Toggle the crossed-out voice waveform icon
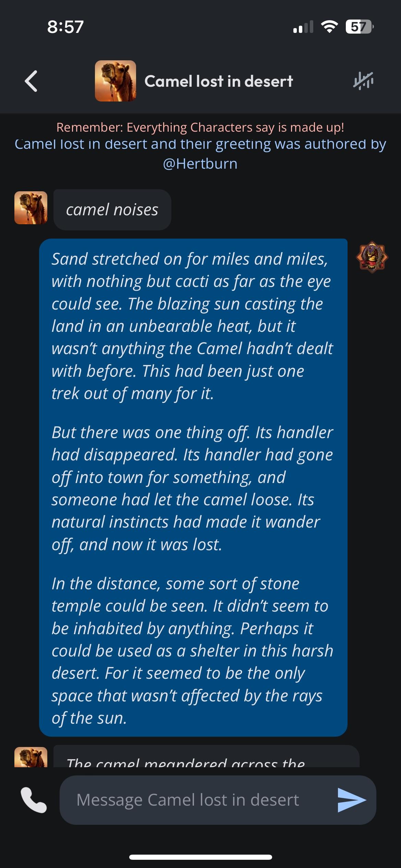 pos(363,81)
